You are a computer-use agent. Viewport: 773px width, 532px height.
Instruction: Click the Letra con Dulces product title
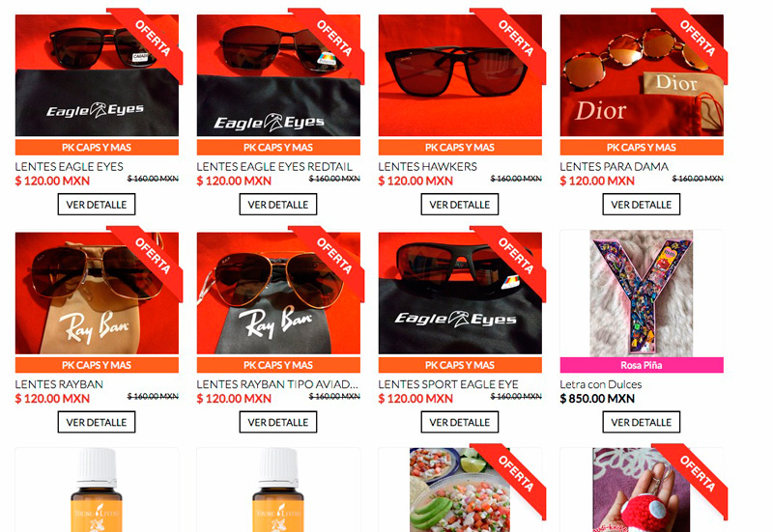pos(600,384)
